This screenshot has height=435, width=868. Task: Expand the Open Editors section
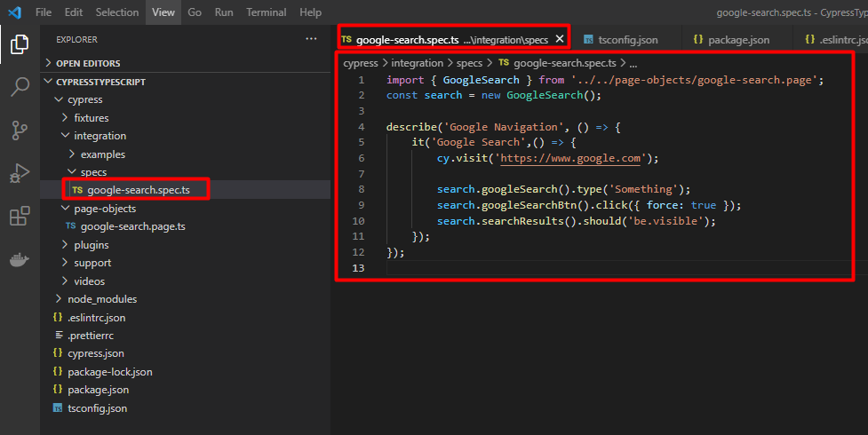click(87, 63)
